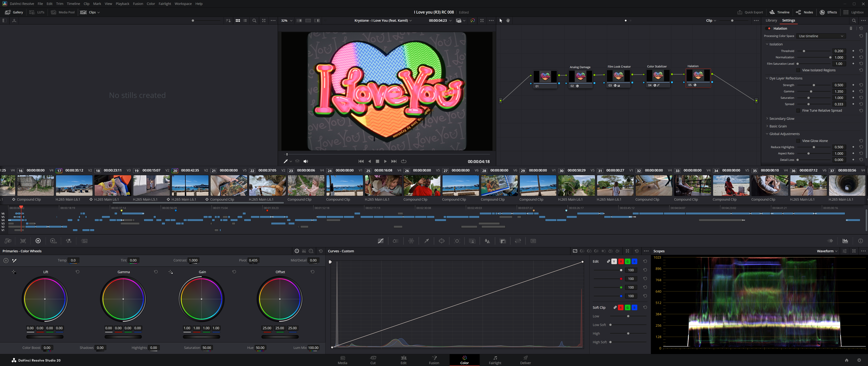This screenshot has width=868, height=366.
Task: Open Processing Color Space dropdown
Action: 821,36
